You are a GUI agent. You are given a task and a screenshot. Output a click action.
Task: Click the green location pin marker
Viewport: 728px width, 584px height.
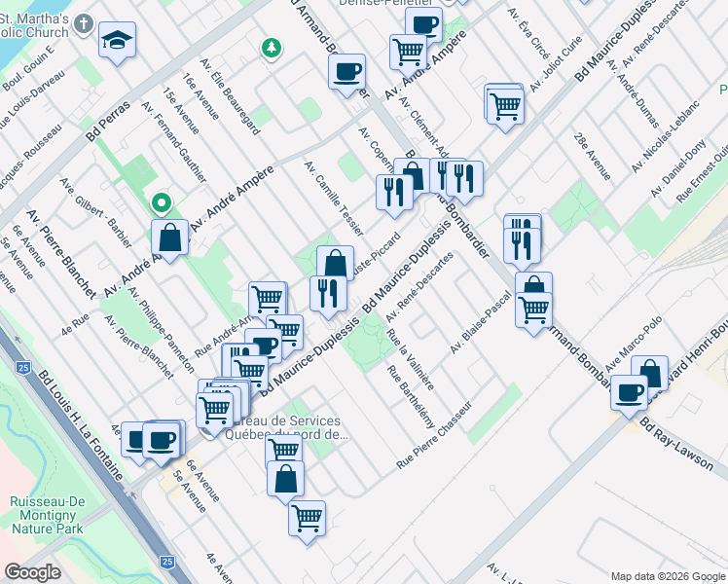point(162,204)
